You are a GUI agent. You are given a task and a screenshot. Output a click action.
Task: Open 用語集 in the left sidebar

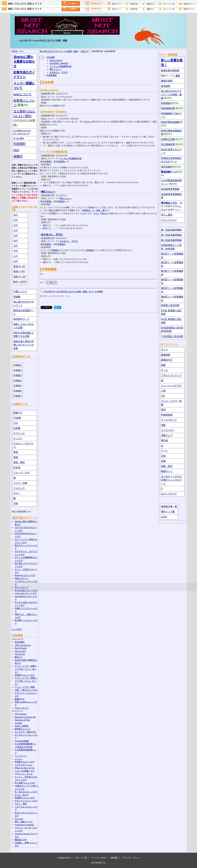(17, 297)
